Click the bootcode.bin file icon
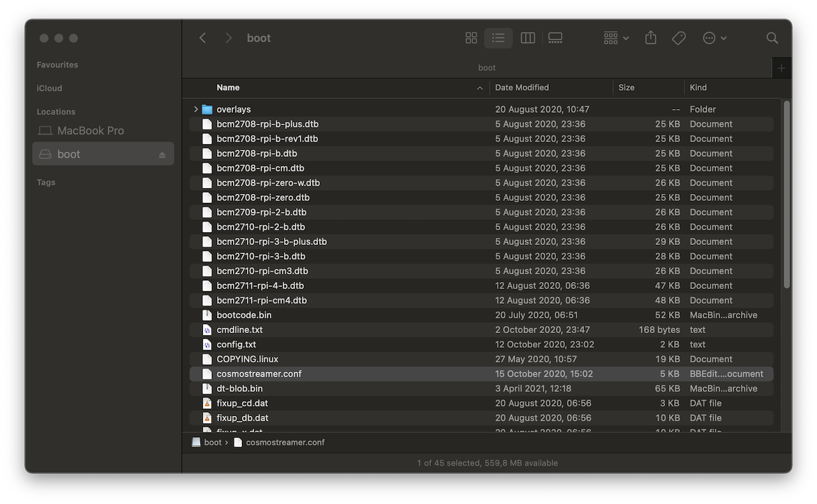Image resolution: width=817 pixels, height=504 pixels. tap(207, 315)
